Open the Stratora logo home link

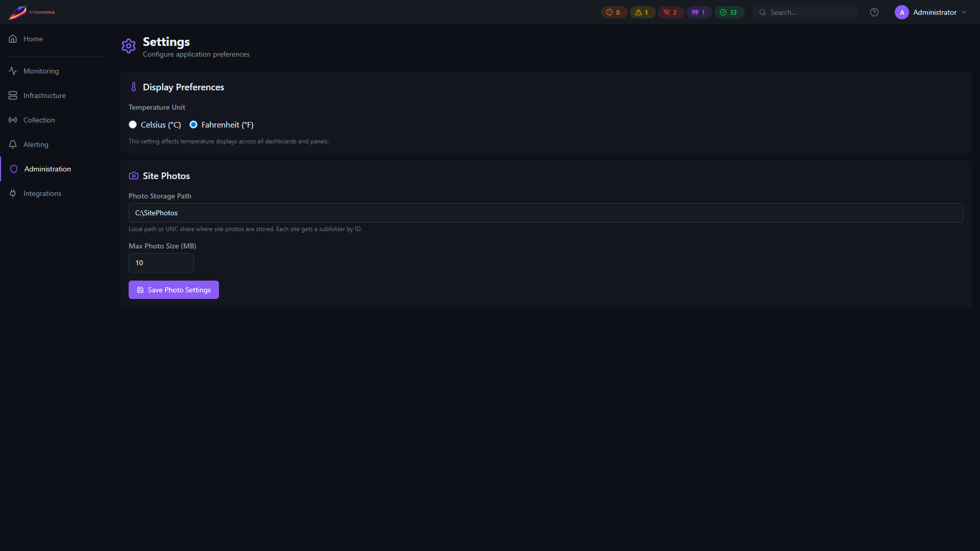[32, 12]
